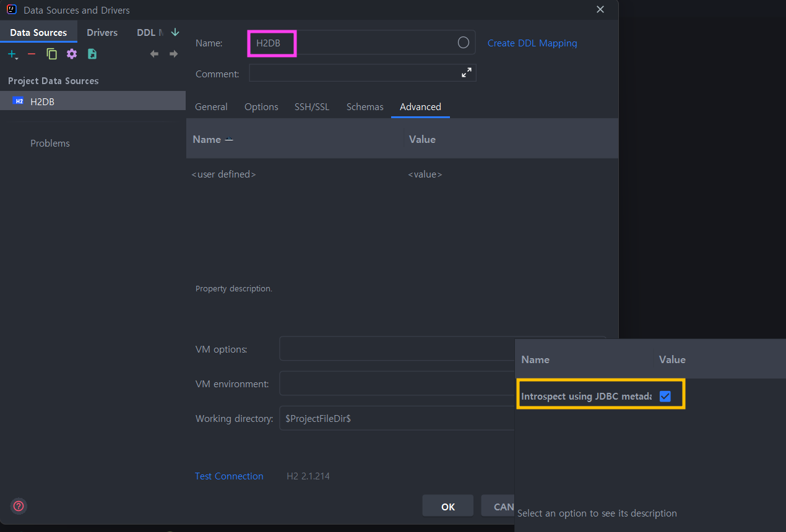The height and width of the screenshot is (532, 786).
Task: Click the Cancel button
Action: click(x=498, y=506)
